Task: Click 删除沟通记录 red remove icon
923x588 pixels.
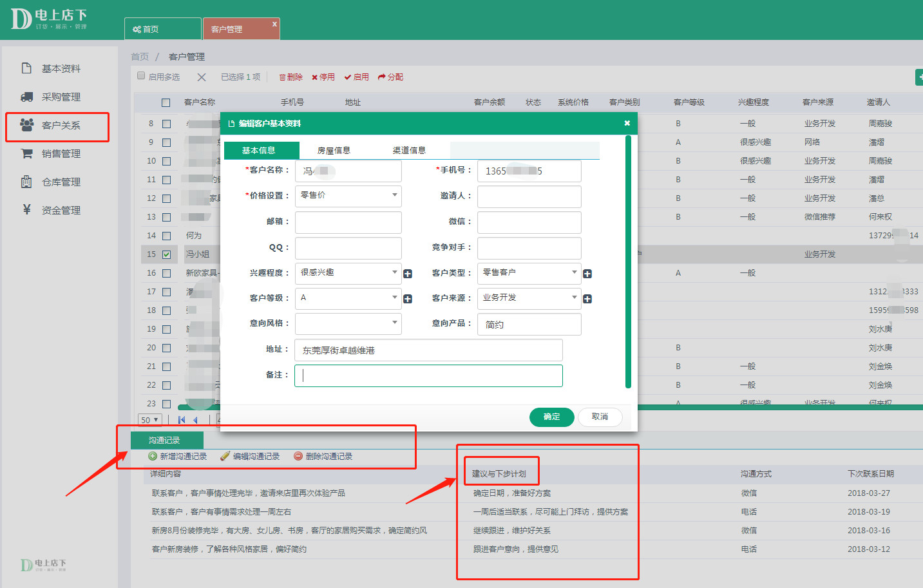Action: (298, 456)
